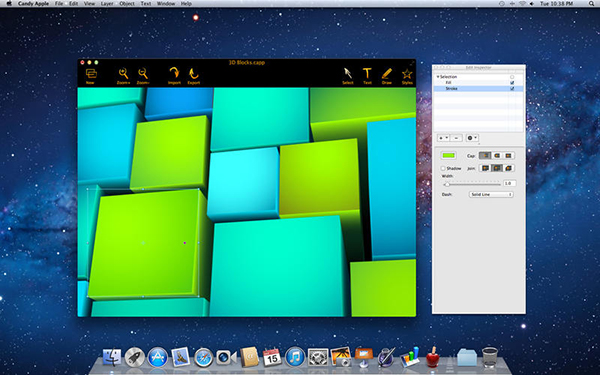Click the New document toolbar icon
This screenshot has height=375, width=600.
91,73
